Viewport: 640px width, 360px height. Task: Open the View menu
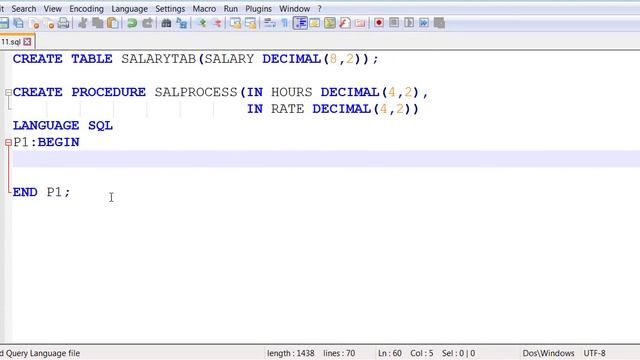click(53, 9)
